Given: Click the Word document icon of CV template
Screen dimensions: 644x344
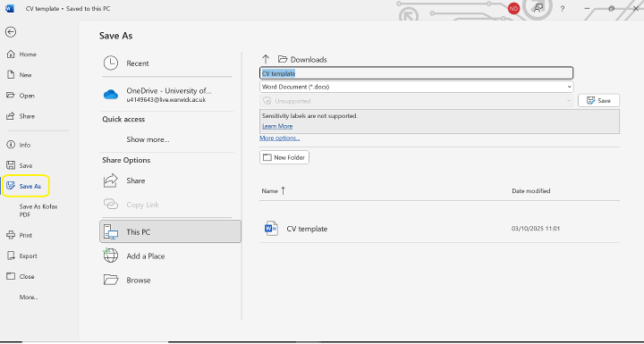Looking at the screenshot, I should pos(271,229).
